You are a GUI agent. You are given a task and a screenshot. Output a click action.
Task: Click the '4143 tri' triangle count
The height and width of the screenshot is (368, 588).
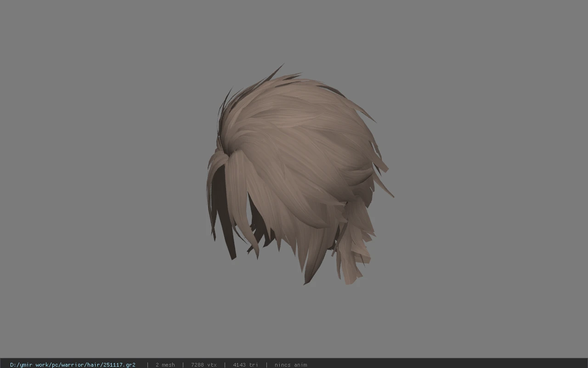pyautogui.click(x=245, y=365)
